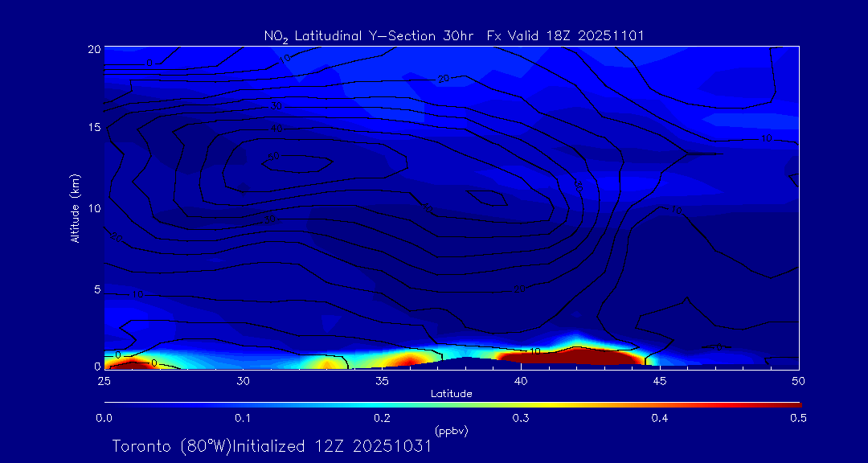Image resolution: width=868 pixels, height=463 pixels.
Task: Click the altitude 15 tick label
Action: (x=93, y=129)
